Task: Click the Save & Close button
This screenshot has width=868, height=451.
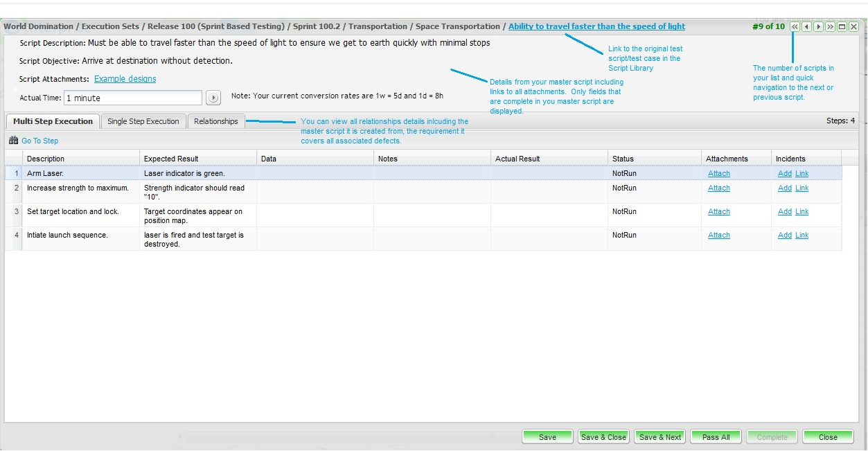Action: [x=603, y=437]
